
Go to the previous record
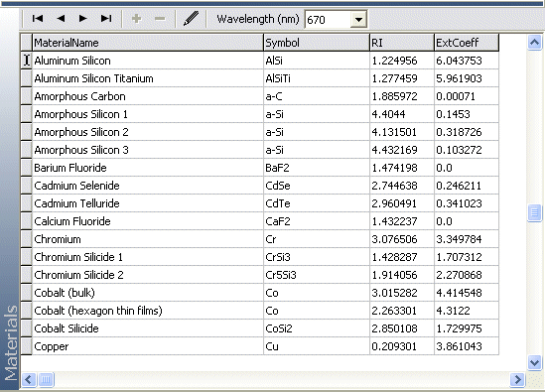(61, 19)
